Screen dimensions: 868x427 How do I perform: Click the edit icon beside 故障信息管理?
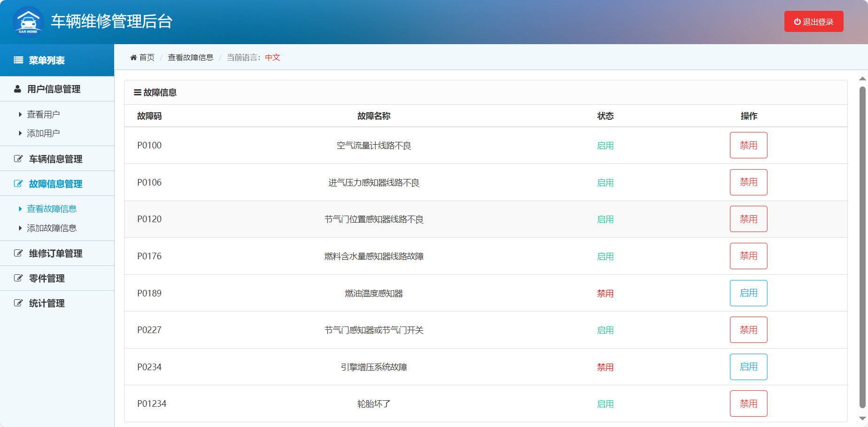pos(18,184)
